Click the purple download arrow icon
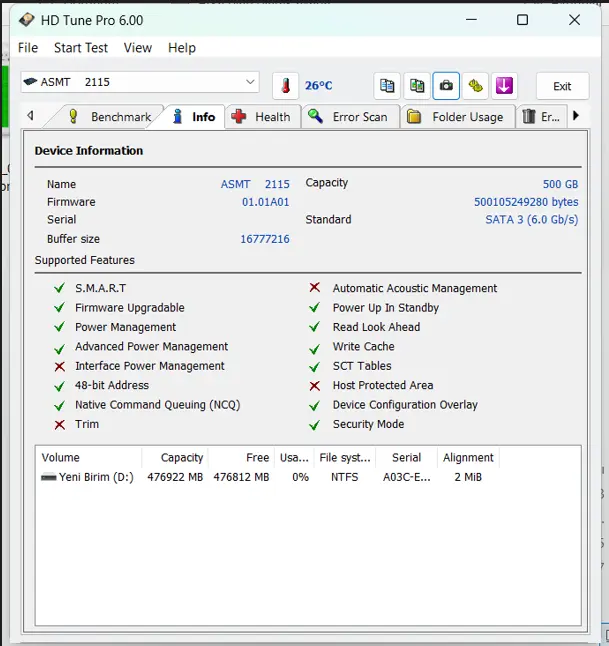 pos(505,86)
